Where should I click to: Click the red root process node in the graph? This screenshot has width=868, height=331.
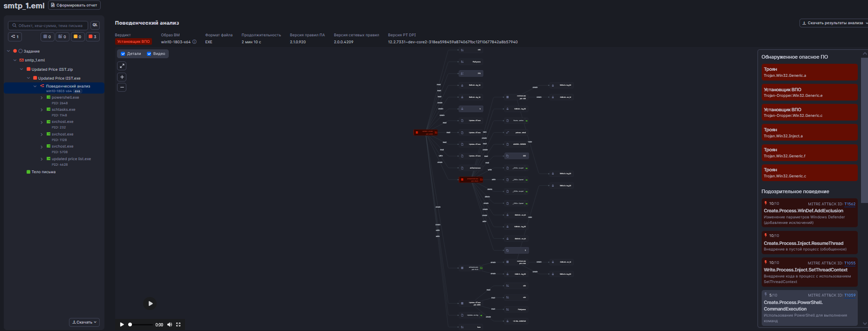point(426,133)
